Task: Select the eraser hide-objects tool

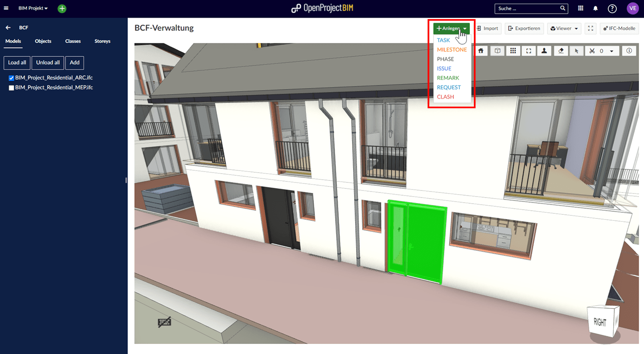Action: pyautogui.click(x=560, y=50)
